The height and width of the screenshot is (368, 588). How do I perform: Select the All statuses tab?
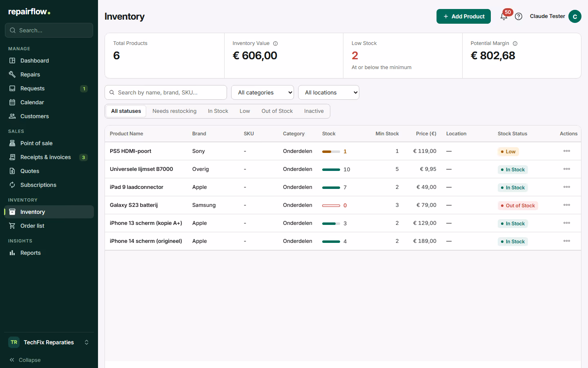point(126,111)
